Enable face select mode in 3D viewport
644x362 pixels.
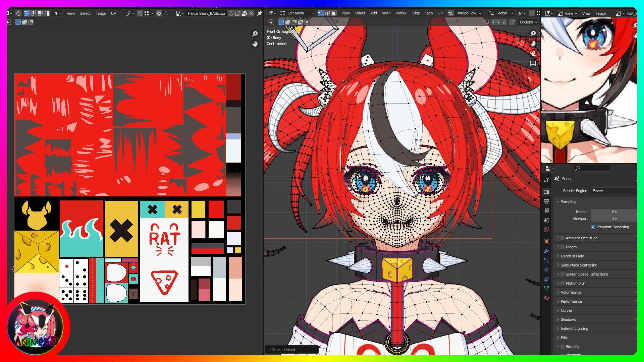pyautogui.click(x=334, y=13)
